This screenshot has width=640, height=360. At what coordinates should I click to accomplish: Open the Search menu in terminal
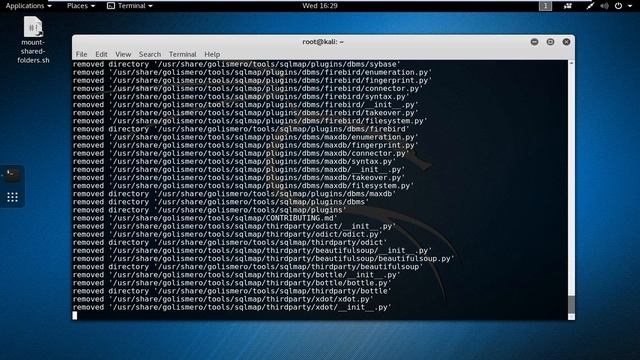click(x=150, y=54)
